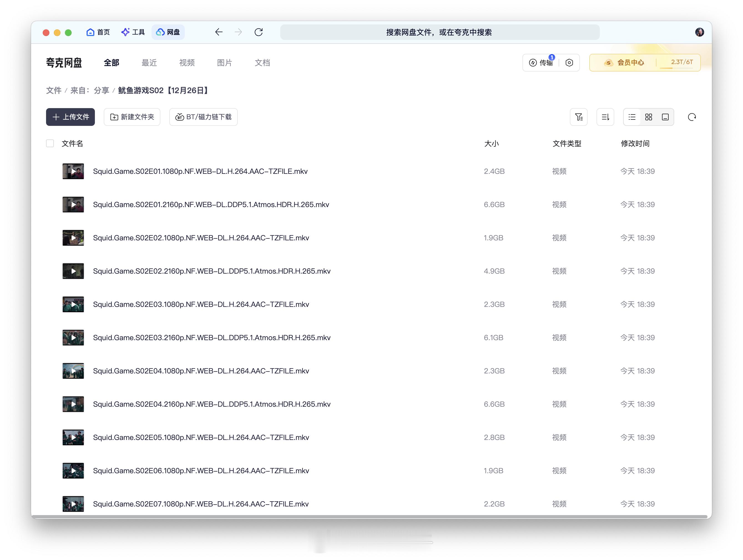Sort by the 修改时间 column header
Image resolution: width=743 pixels, height=560 pixels.
click(x=635, y=144)
